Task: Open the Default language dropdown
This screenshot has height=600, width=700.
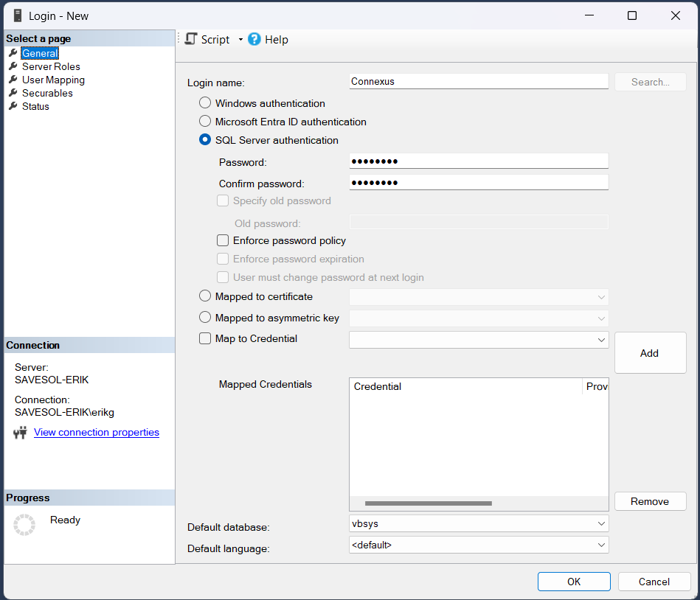Action: point(600,545)
